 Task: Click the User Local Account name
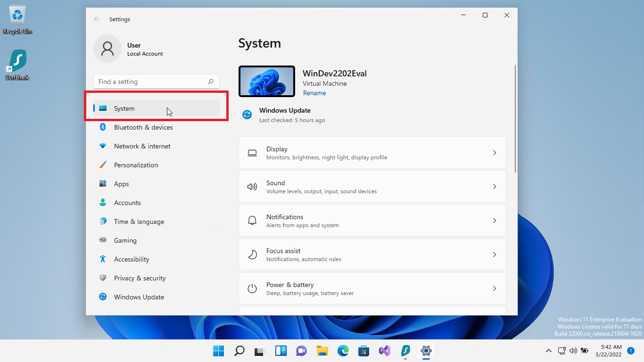coord(145,49)
